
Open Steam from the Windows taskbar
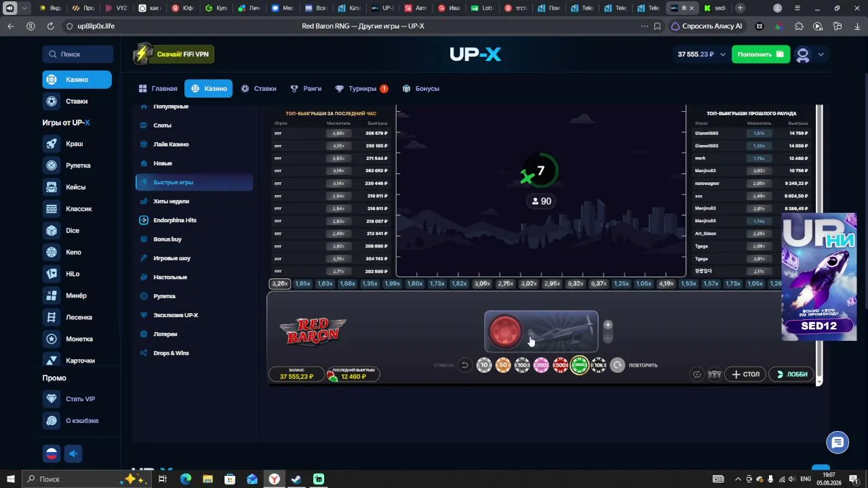click(296, 479)
